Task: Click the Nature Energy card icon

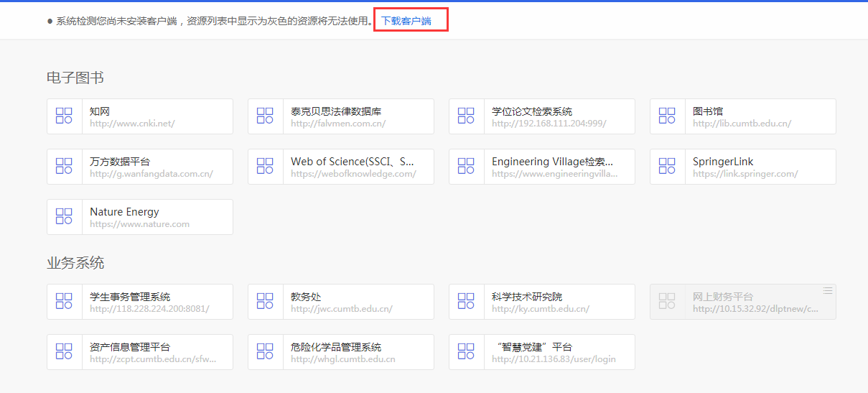Action: point(64,217)
